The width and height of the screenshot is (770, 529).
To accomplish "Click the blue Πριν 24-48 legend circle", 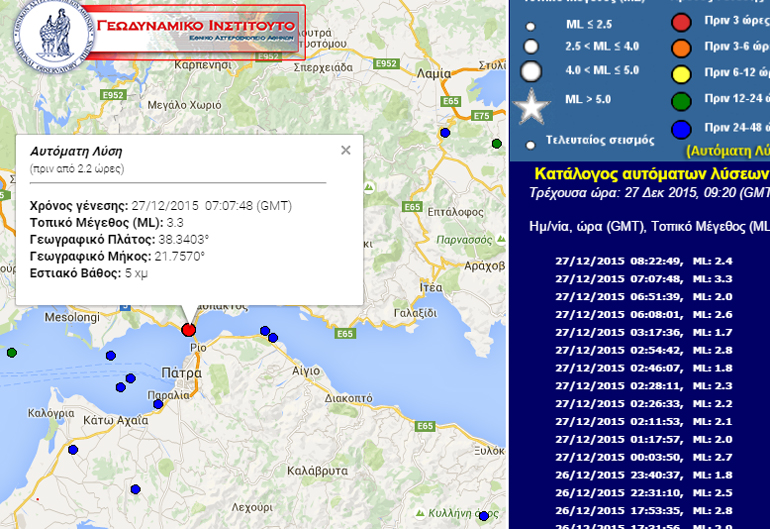I will [x=681, y=127].
